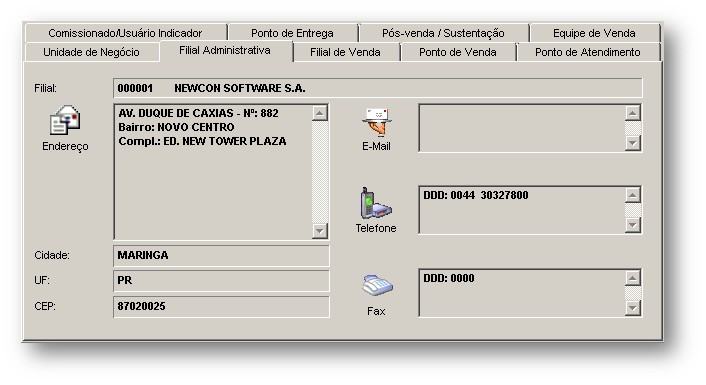Click the CEP field 87020025
The image size is (706, 385).
[x=221, y=307]
